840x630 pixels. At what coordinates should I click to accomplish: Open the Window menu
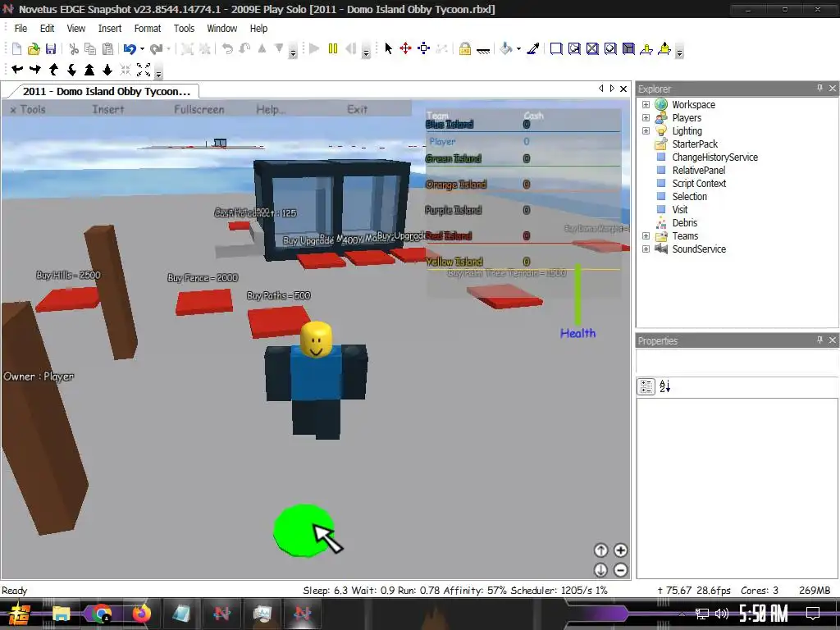(x=221, y=29)
